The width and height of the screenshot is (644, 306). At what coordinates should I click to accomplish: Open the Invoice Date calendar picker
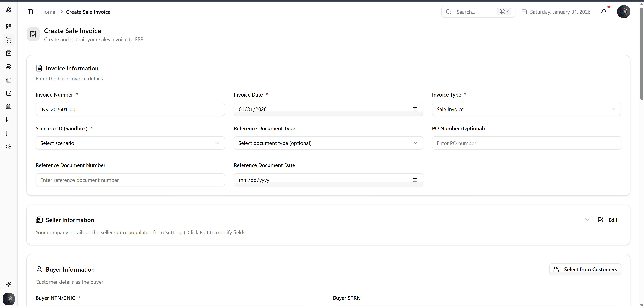(415, 109)
